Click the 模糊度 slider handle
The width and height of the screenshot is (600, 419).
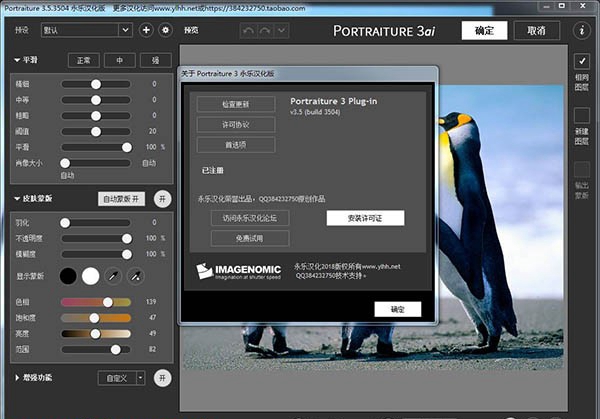(x=127, y=254)
